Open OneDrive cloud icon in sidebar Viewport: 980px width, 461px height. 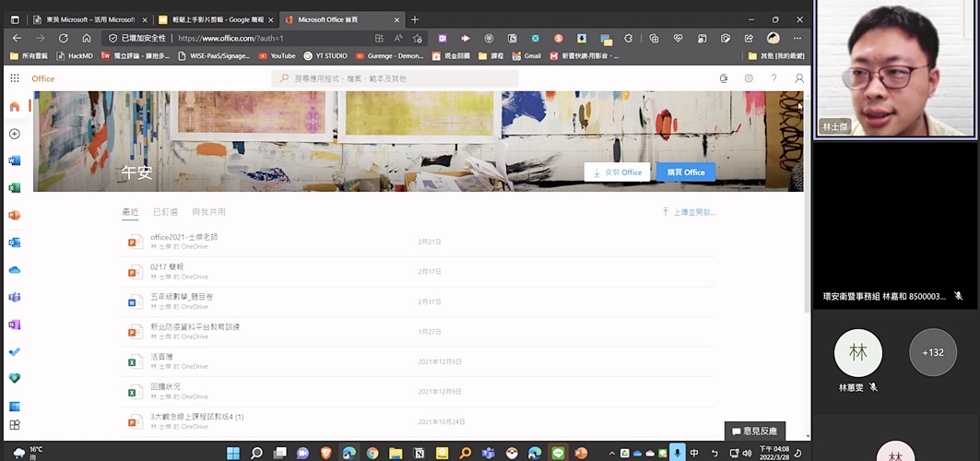pos(15,270)
